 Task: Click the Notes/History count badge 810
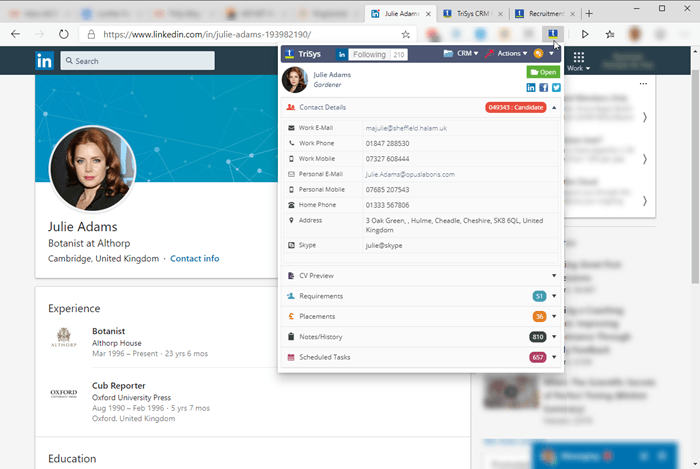(x=538, y=337)
